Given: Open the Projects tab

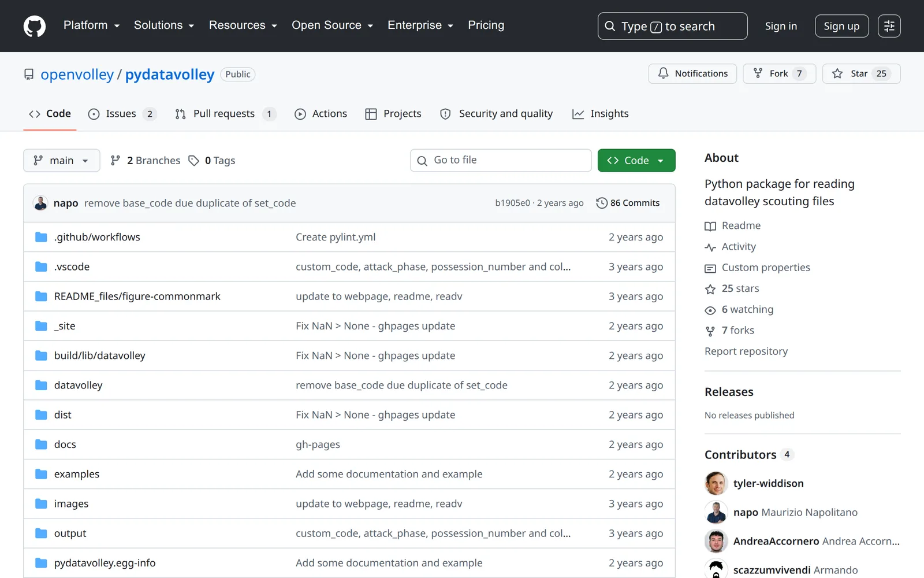Looking at the screenshot, I should (x=393, y=114).
